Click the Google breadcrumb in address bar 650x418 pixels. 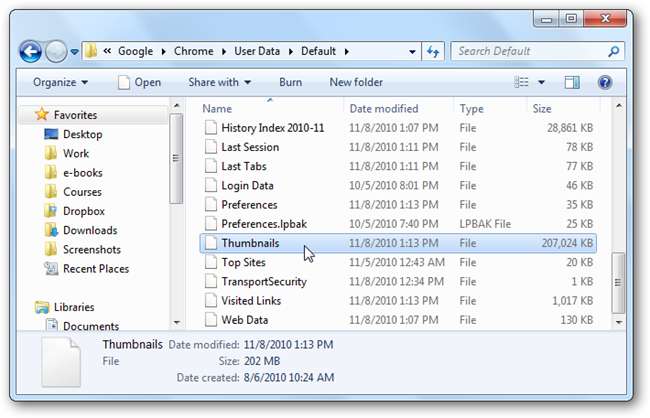[x=135, y=51]
